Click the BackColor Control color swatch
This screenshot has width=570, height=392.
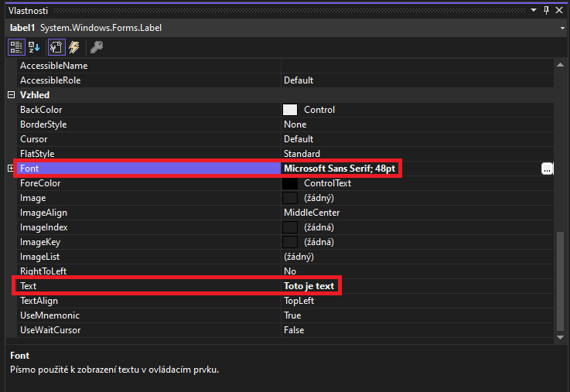[x=290, y=110]
